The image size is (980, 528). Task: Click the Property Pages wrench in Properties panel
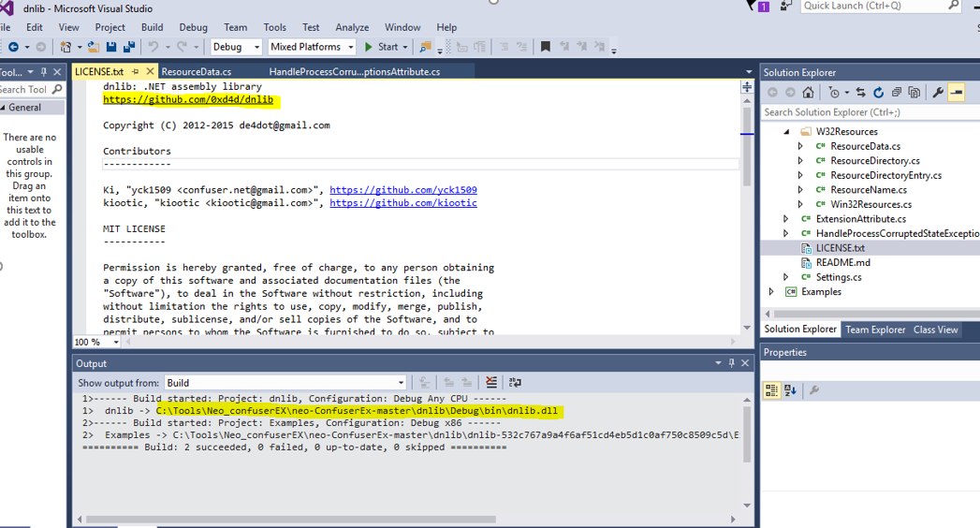(x=813, y=390)
